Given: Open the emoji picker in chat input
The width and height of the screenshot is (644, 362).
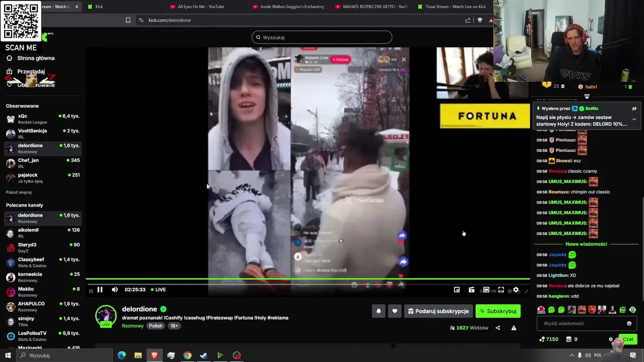Looking at the screenshot, I should pyautogui.click(x=629, y=324).
